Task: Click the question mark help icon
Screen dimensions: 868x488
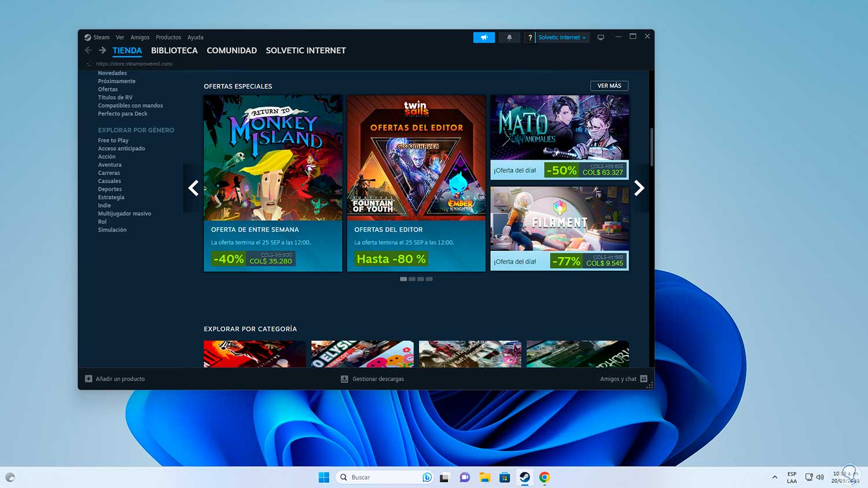Action: [x=530, y=38]
